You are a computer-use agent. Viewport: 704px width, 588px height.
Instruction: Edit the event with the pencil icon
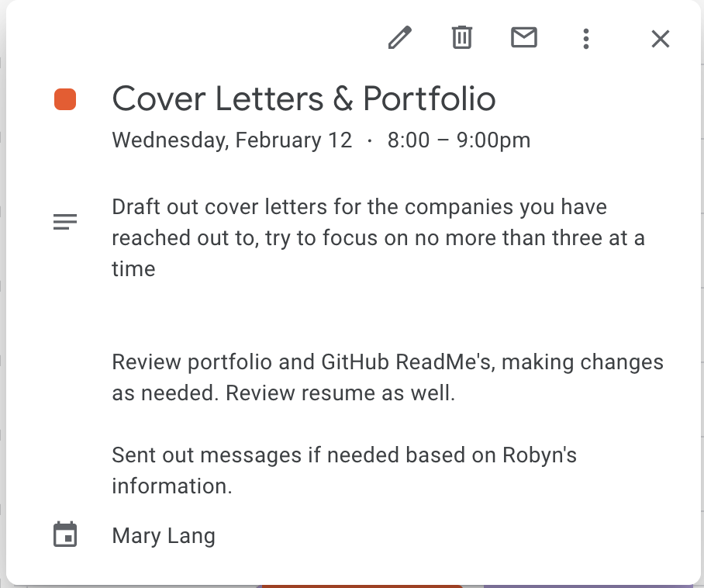(399, 38)
